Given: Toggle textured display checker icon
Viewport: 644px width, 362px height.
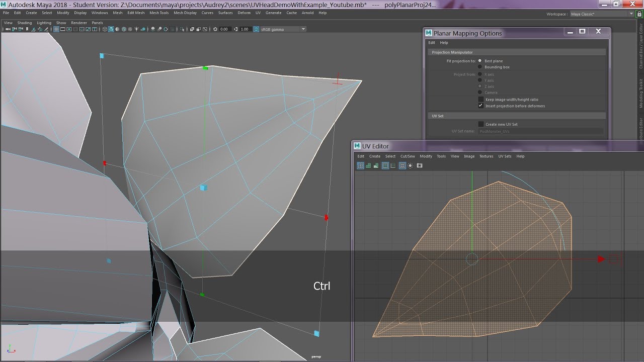Looking at the screenshot, I should point(130,29).
